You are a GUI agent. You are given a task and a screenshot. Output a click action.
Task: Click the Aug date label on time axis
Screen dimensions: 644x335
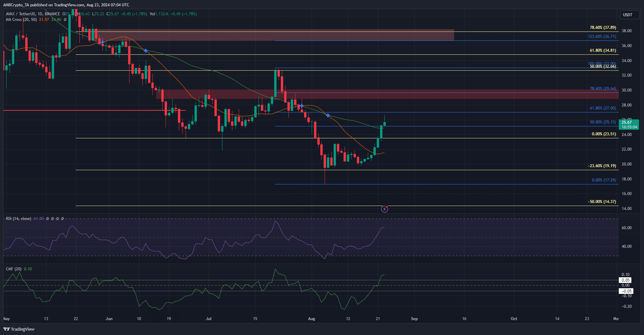[311, 319]
